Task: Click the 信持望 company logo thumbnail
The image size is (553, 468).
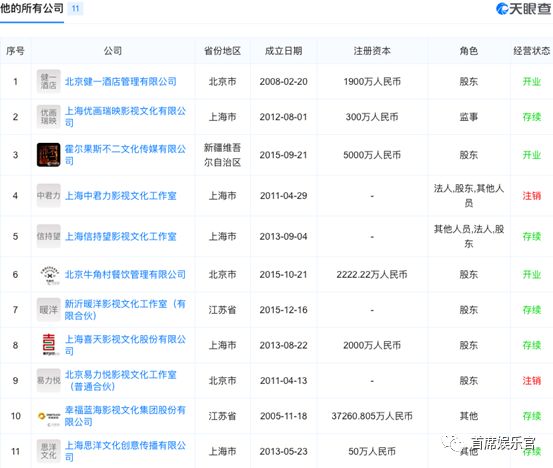Action: click(49, 236)
